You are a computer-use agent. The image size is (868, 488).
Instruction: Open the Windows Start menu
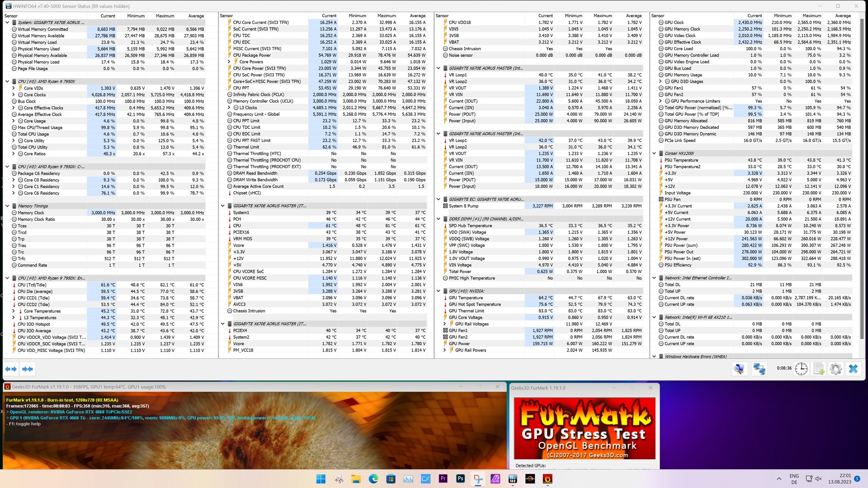pos(321,479)
